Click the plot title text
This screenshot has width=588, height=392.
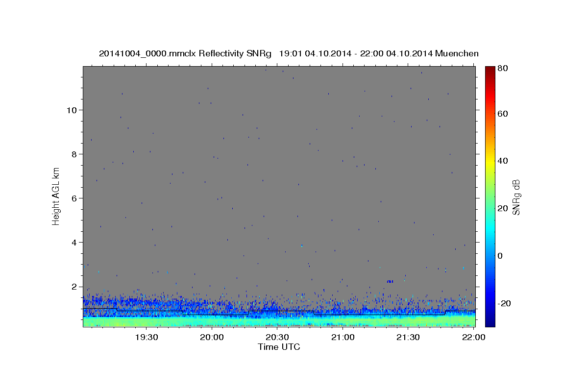[x=289, y=53]
